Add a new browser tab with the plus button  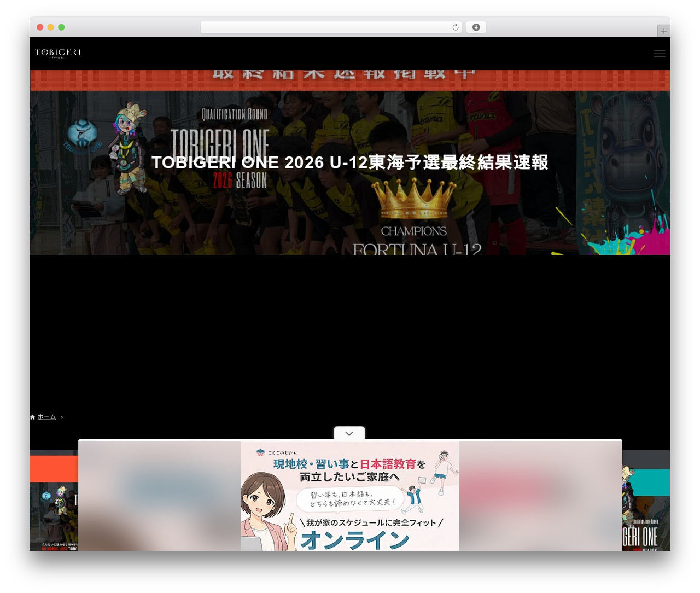pos(663,31)
